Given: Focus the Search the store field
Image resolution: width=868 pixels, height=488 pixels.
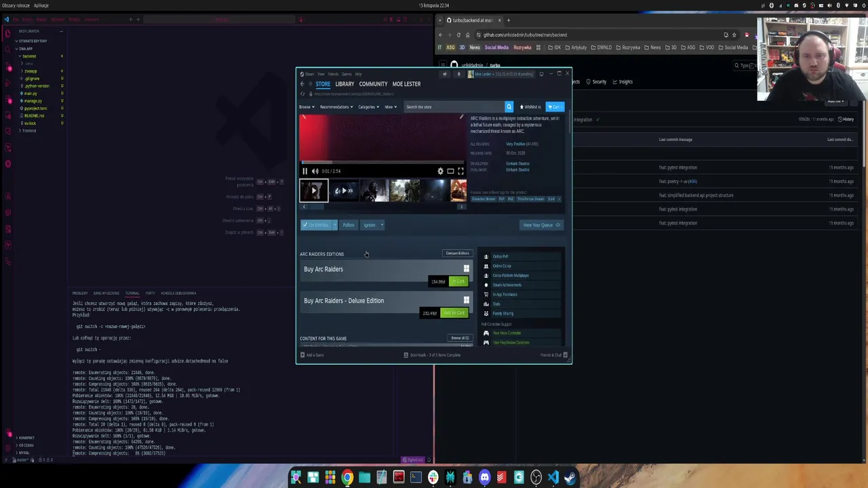Looking at the screenshot, I should tap(454, 106).
